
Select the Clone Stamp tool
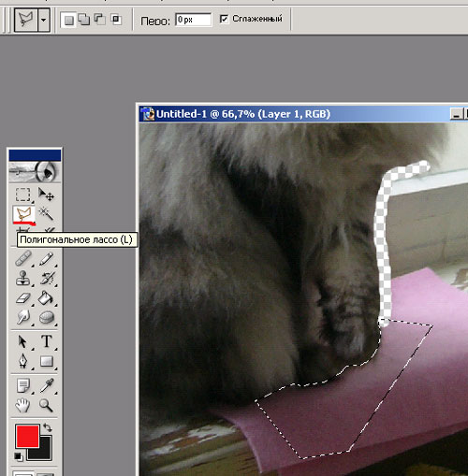(23, 278)
